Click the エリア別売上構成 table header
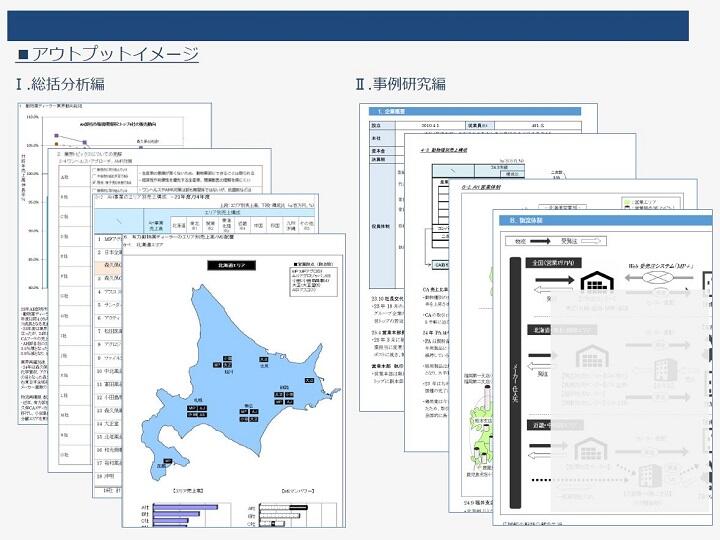This screenshot has width=720, height=540. click(x=229, y=213)
